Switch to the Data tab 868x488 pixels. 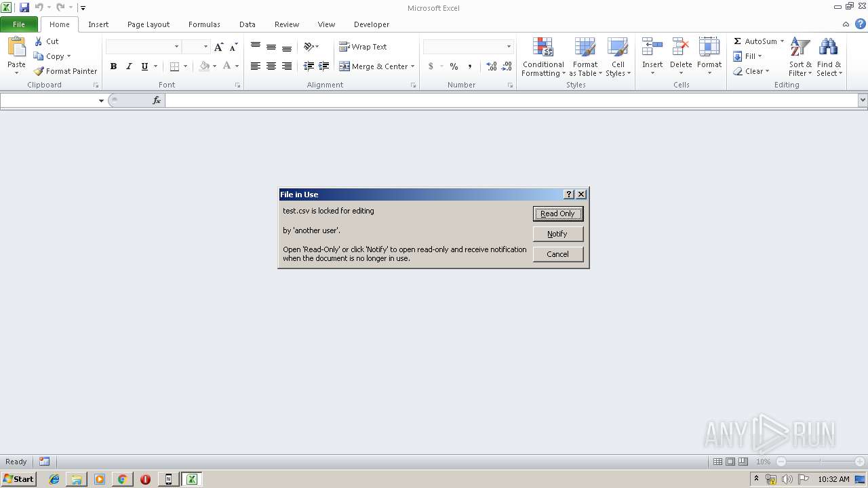(x=248, y=24)
